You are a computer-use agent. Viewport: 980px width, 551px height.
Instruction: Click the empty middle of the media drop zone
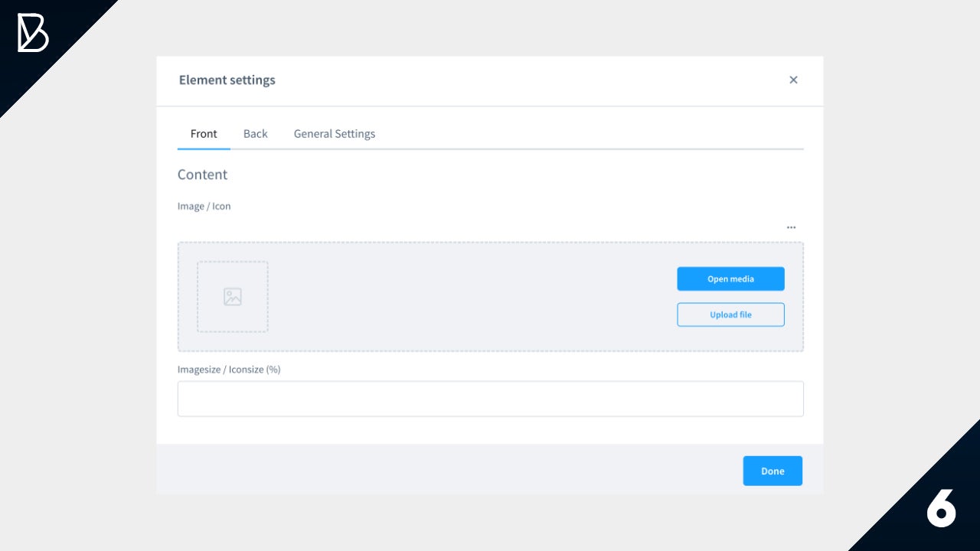471,297
